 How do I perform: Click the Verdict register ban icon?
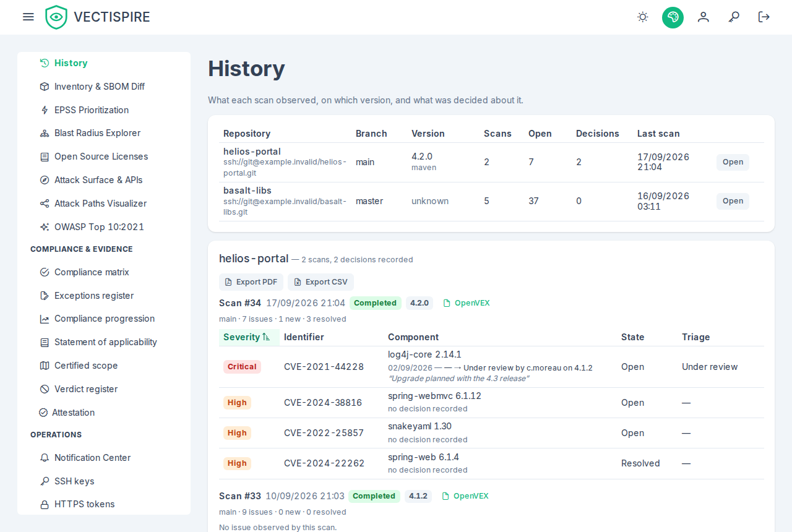(x=45, y=389)
